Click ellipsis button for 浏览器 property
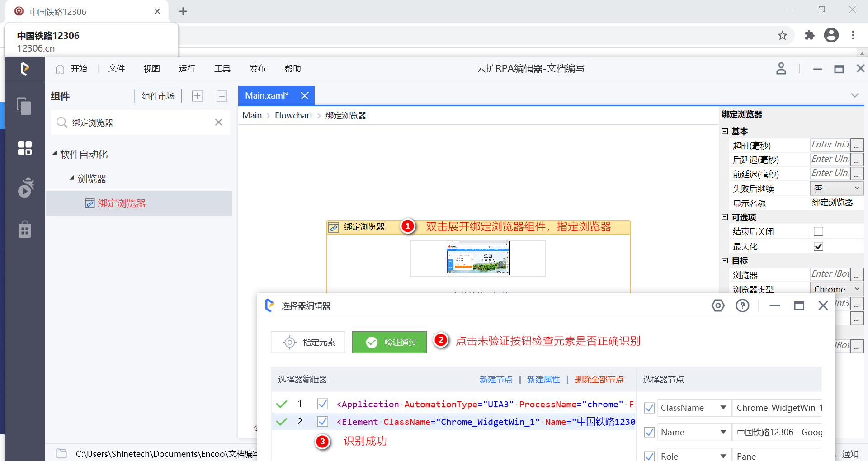Image resolution: width=868 pixels, height=461 pixels. pos(857,274)
